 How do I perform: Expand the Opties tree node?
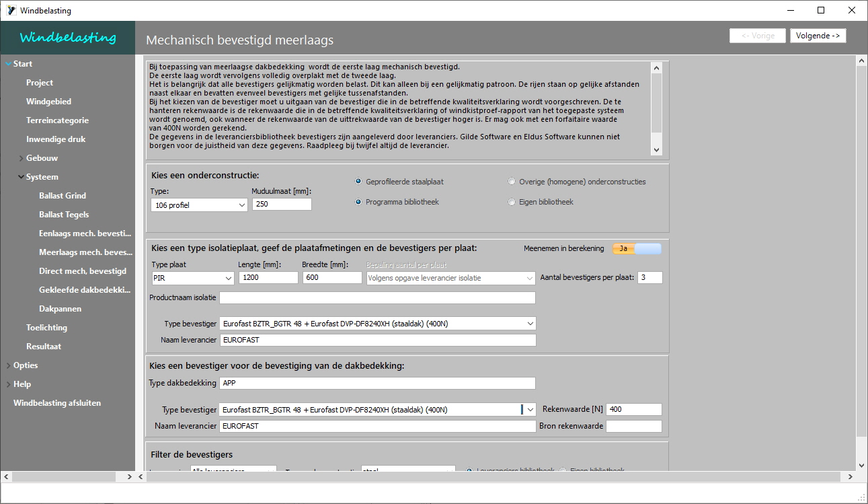click(x=8, y=365)
